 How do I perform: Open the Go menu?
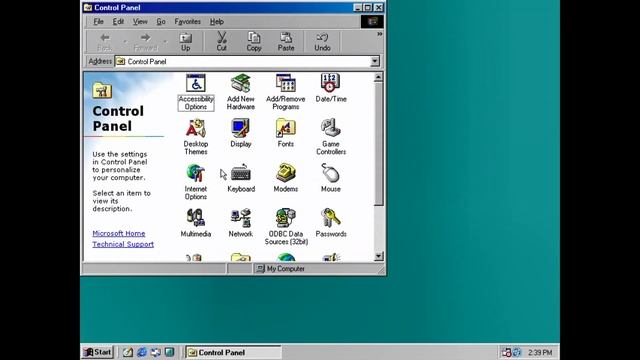coord(161,22)
